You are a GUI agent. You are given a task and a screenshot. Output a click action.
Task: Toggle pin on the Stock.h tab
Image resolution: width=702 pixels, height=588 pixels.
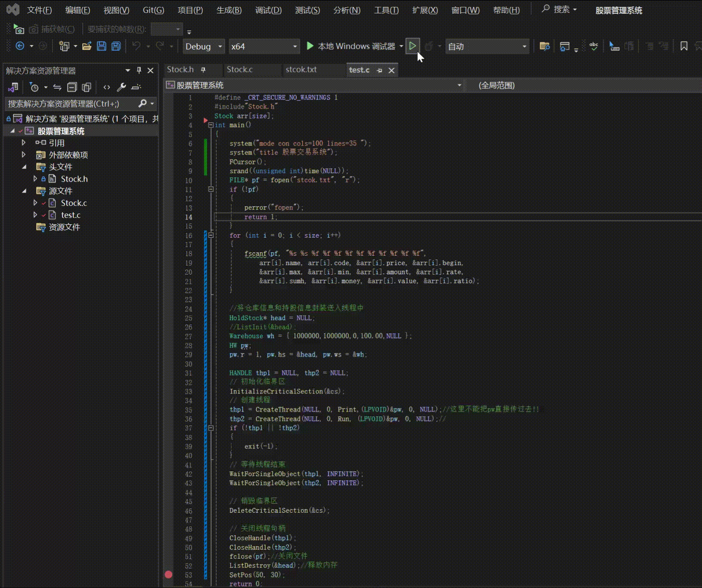tap(203, 70)
